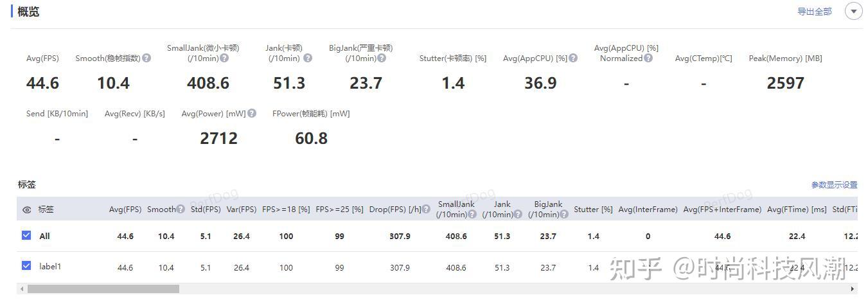
Task: Open help icon beside Jank(卡顿) overview metric
Action: tap(308, 58)
